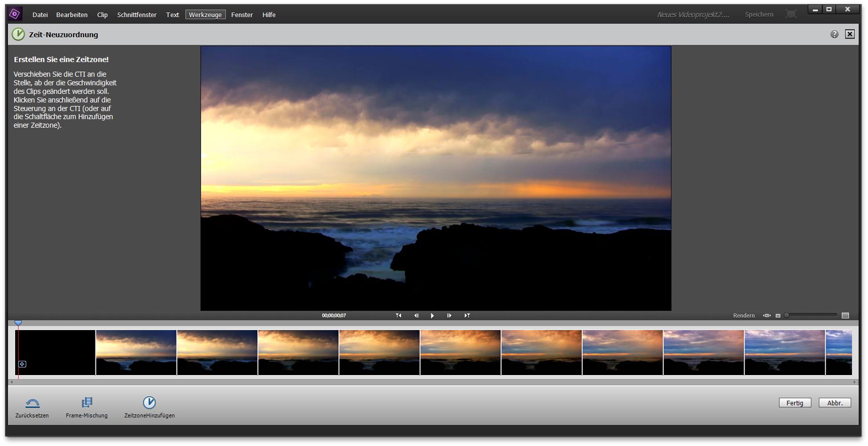The width and height of the screenshot is (868, 446).
Task: Open help with the question mark icon
Action: [834, 34]
